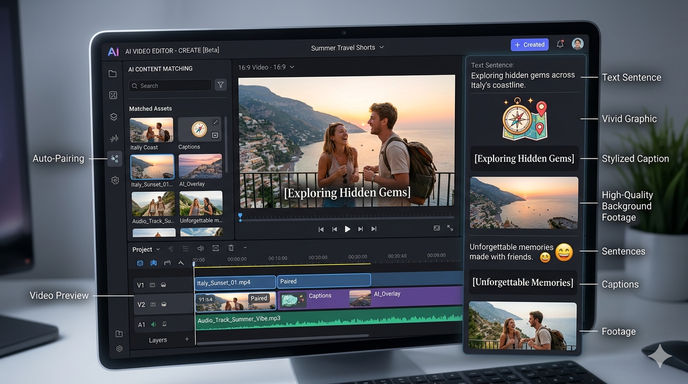Open the 16:9 Video aspect ratio dropdown
This screenshot has width=688, height=384.
point(266,67)
